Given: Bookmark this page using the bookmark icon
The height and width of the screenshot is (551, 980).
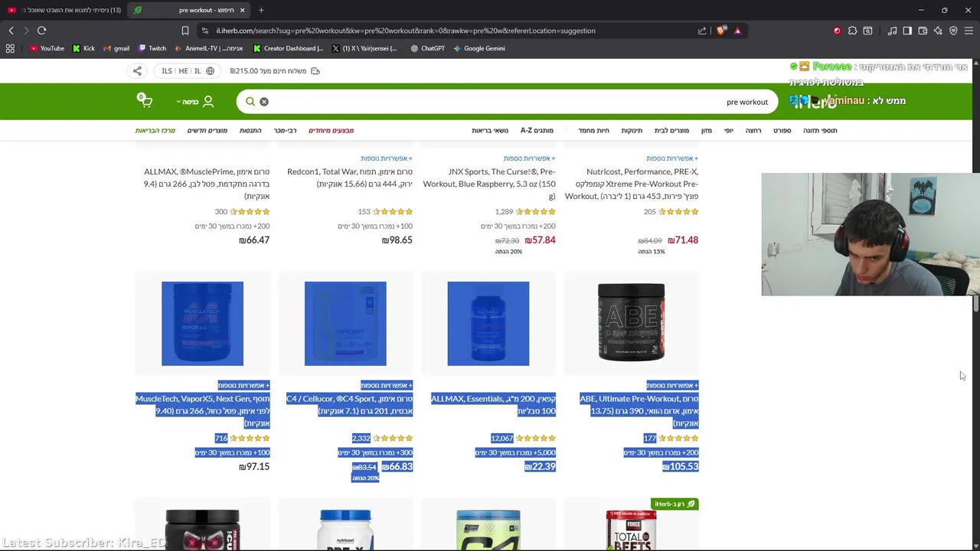Looking at the screenshot, I should tap(185, 31).
